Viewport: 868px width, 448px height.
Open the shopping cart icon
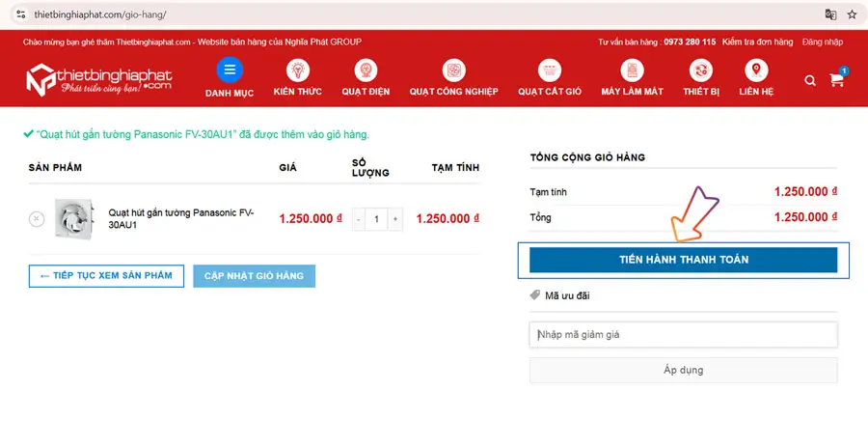pos(837,80)
